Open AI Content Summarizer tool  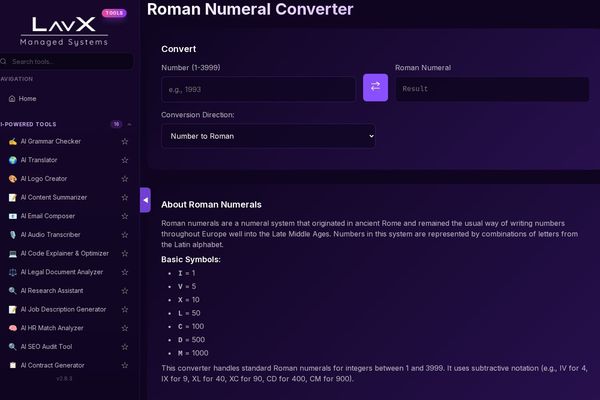click(x=54, y=198)
